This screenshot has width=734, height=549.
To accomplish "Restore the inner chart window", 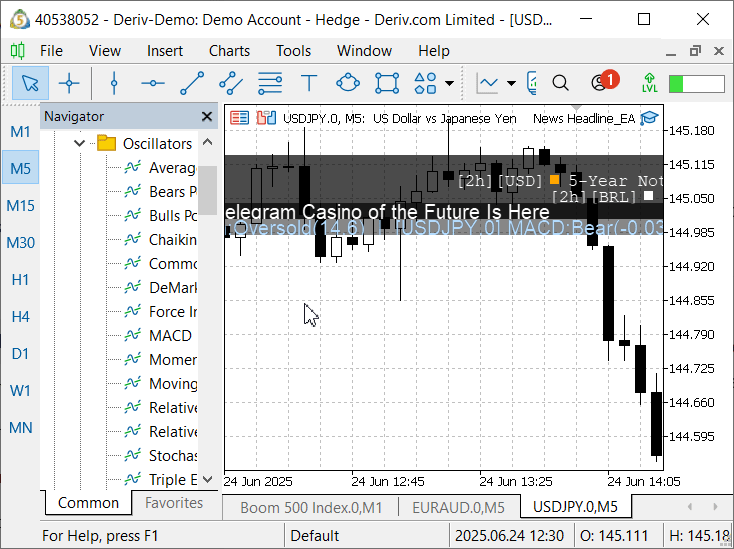I will 695,51.
